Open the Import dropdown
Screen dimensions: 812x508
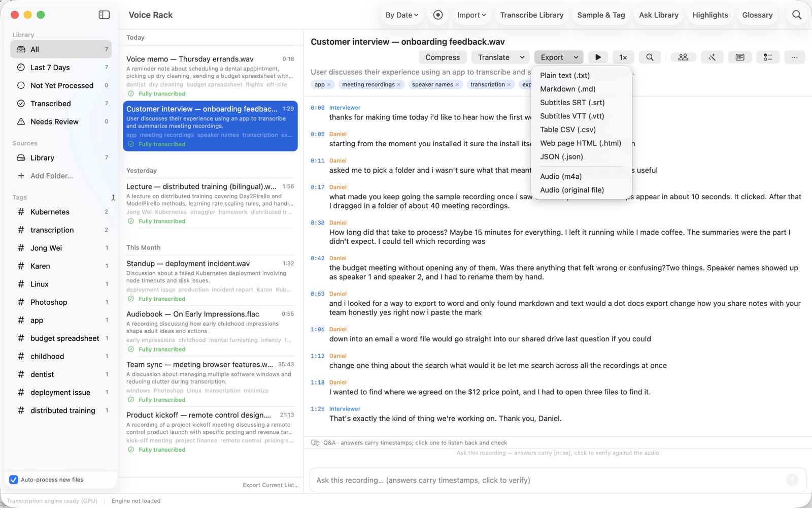471,15
